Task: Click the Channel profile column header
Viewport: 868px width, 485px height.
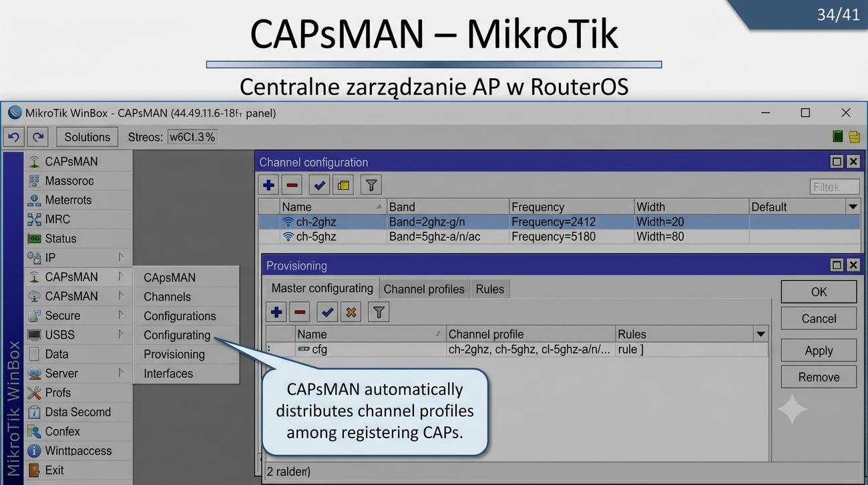Action: 530,334
